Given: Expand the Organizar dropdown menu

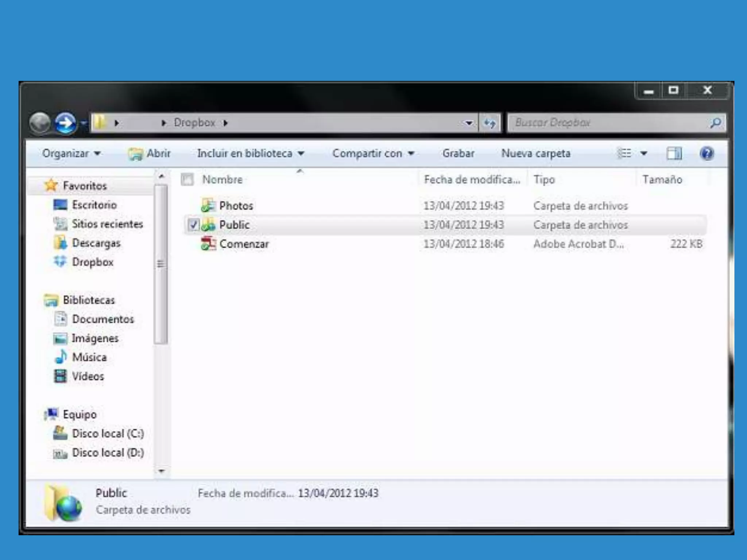Looking at the screenshot, I should [71, 153].
